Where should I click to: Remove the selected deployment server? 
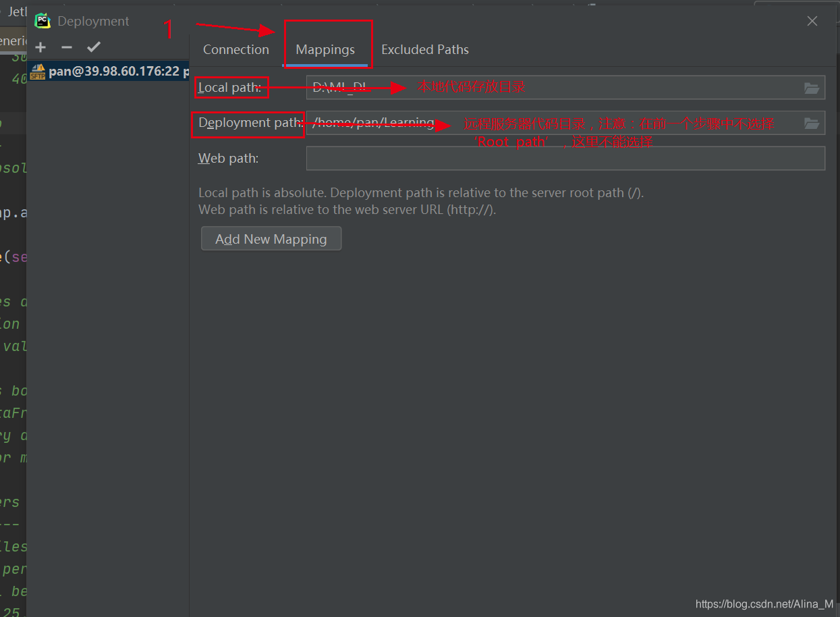coord(66,47)
